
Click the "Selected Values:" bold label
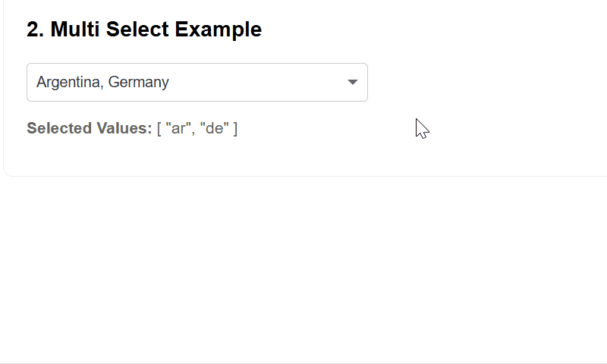pos(90,128)
